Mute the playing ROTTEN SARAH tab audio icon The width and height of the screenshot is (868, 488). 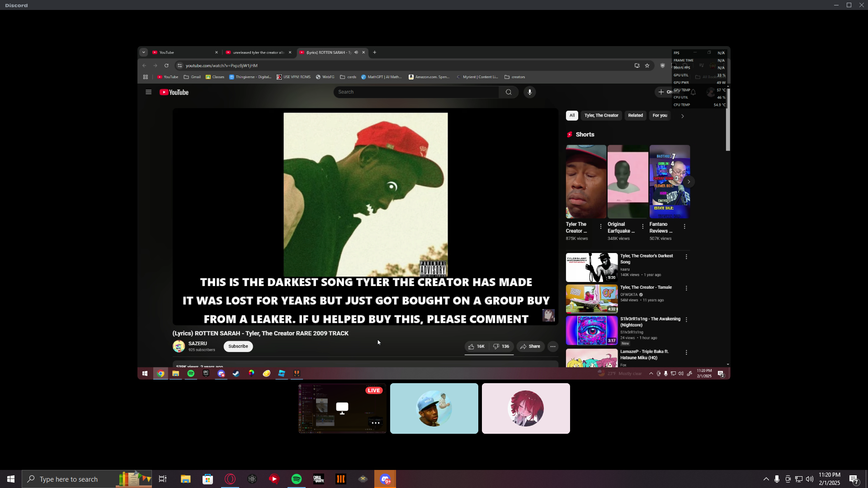click(356, 52)
